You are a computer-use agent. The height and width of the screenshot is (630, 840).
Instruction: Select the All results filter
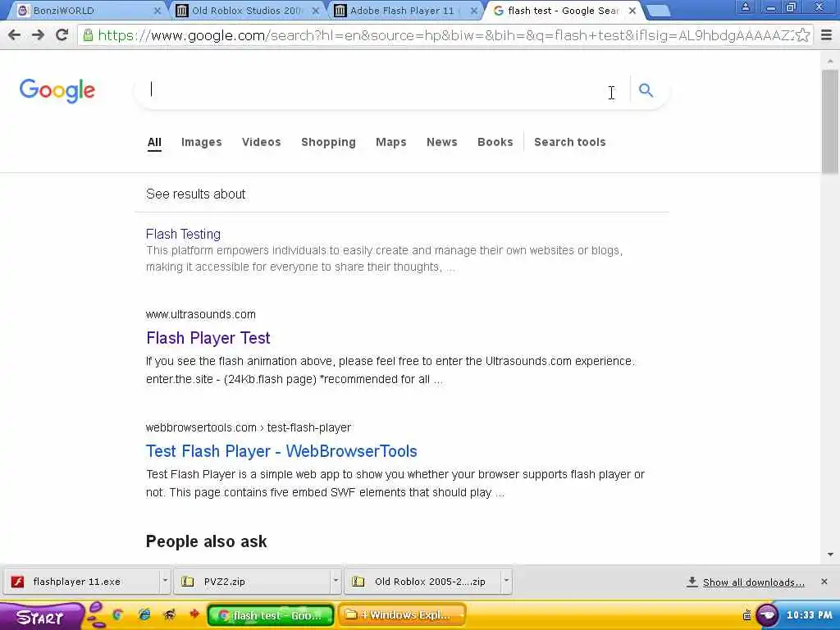click(x=154, y=142)
